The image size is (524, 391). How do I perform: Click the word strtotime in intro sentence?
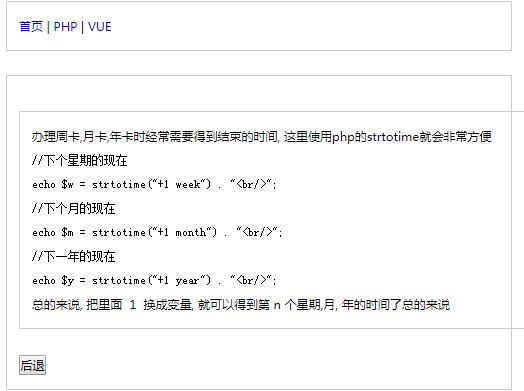pyautogui.click(x=393, y=137)
